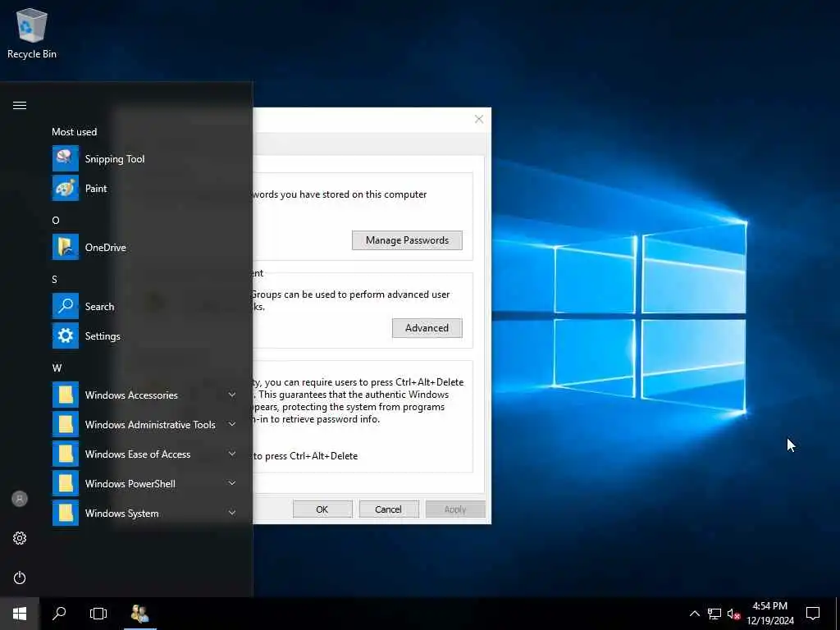Confirm the dialog with OK
This screenshot has width=840, height=630.
(x=322, y=509)
